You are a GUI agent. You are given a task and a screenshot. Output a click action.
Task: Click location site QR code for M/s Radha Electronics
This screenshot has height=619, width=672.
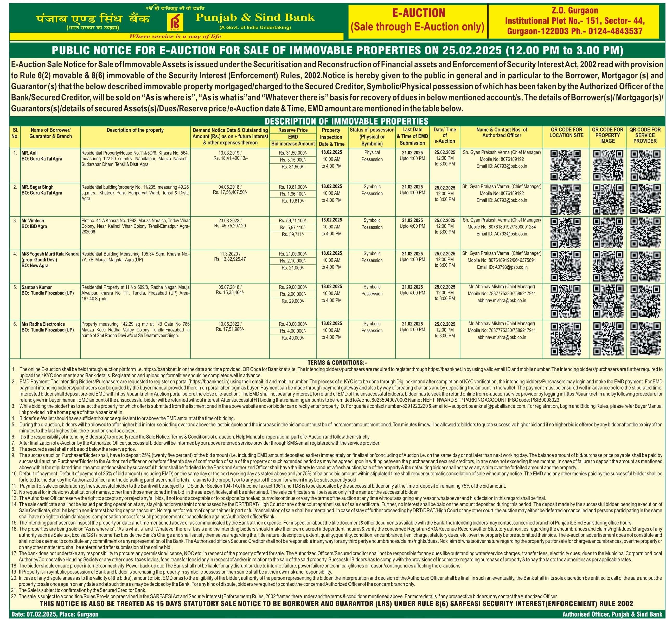[566, 339]
